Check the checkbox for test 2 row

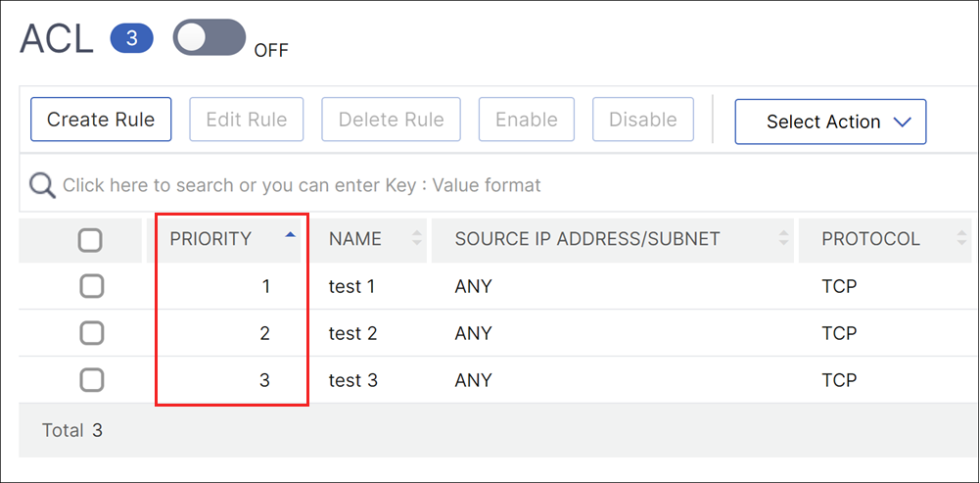[92, 333]
